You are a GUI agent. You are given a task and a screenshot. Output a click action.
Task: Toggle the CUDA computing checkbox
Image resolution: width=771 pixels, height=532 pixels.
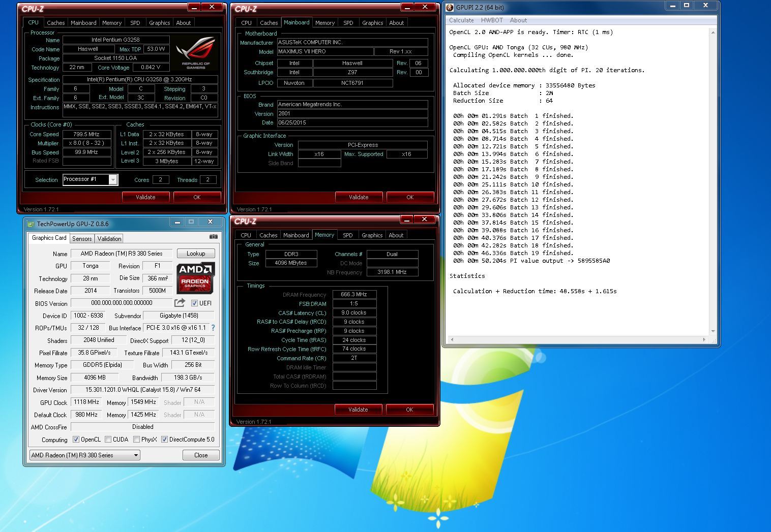coord(108,440)
